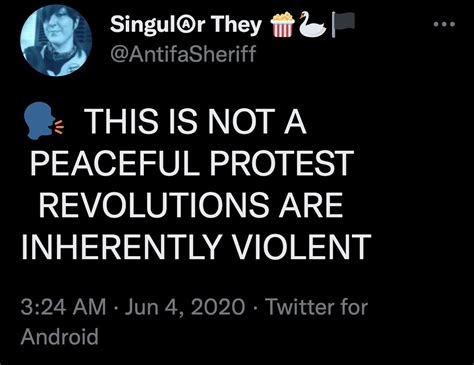Click the Jun 4, 2020 date
Image resolution: width=474 pixels, height=365 pixels.
(x=185, y=307)
